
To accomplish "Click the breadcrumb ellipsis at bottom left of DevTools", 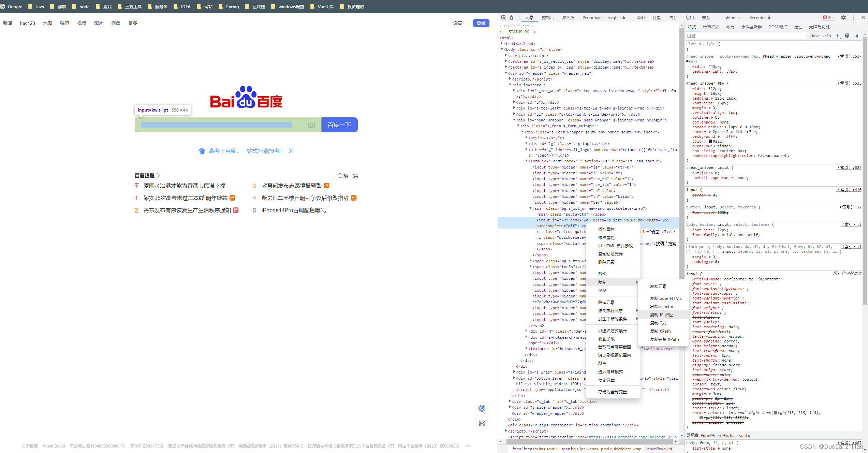I will pos(503,449).
